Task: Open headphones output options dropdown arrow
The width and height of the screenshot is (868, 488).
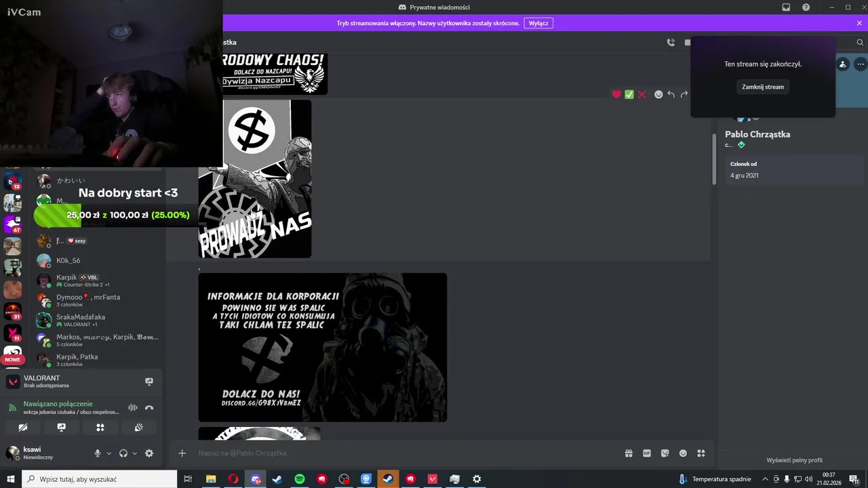Action: pos(134,453)
